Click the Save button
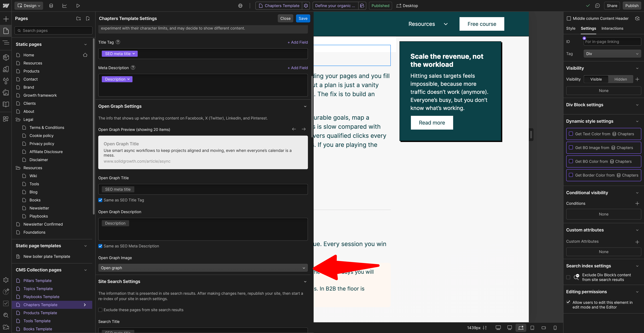This screenshot has width=644, height=333. [x=303, y=18]
